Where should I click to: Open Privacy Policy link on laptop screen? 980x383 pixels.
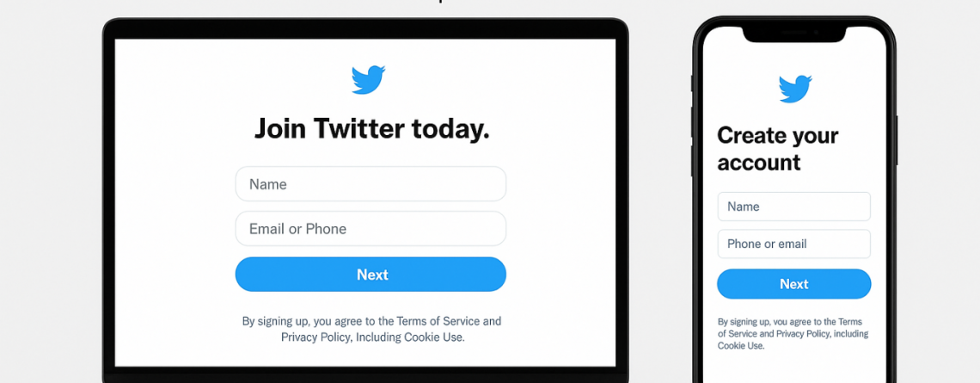point(317,337)
